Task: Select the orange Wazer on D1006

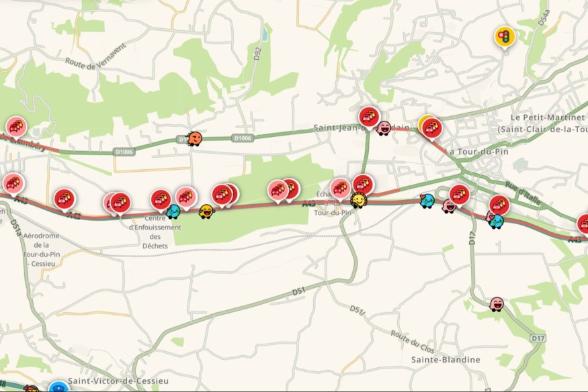Action: click(x=195, y=139)
